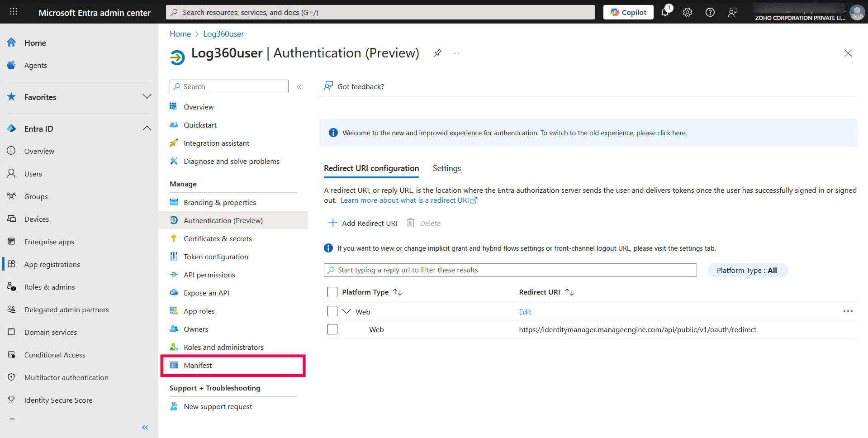The width and height of the screenshot is (868, 438).
Task: Open the Token configuration section
Action: click(x=216, y=257)
